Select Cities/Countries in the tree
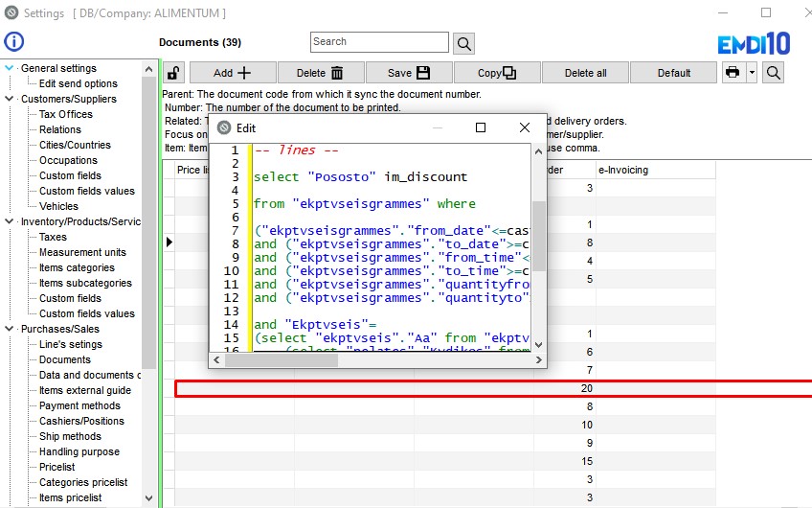This screenshot has width=812, height=508. (x=75, y=145)
